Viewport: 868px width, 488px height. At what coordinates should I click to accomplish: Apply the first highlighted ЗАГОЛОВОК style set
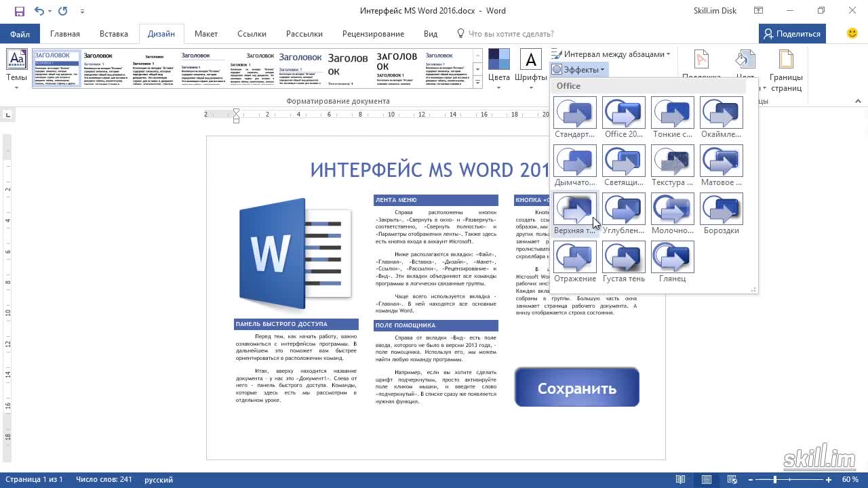57,68
